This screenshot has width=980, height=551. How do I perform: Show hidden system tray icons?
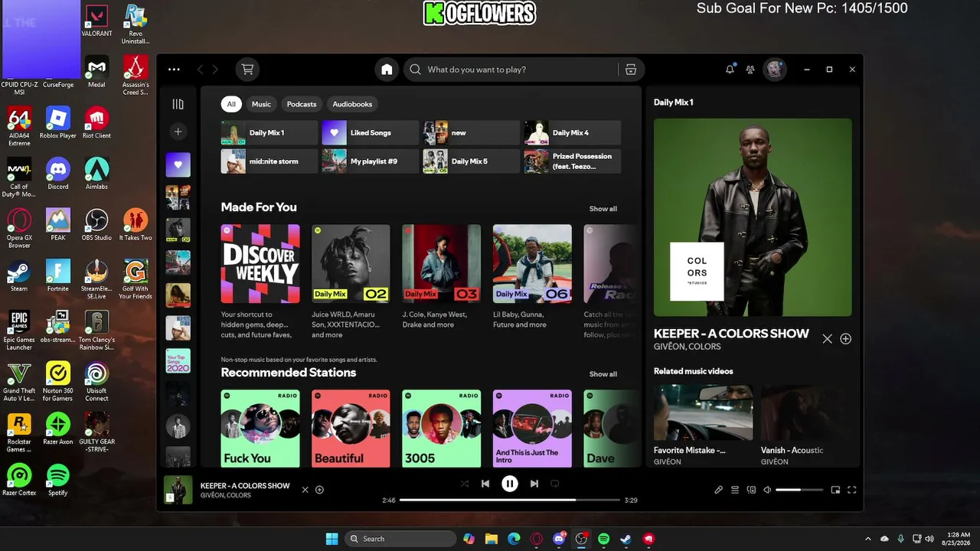point(867,539)
